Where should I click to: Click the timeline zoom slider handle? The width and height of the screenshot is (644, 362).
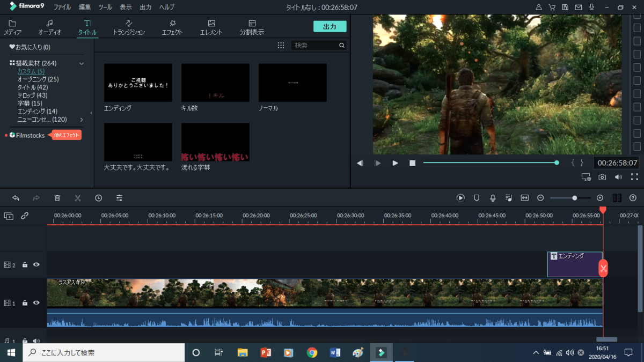coord(574,198)
